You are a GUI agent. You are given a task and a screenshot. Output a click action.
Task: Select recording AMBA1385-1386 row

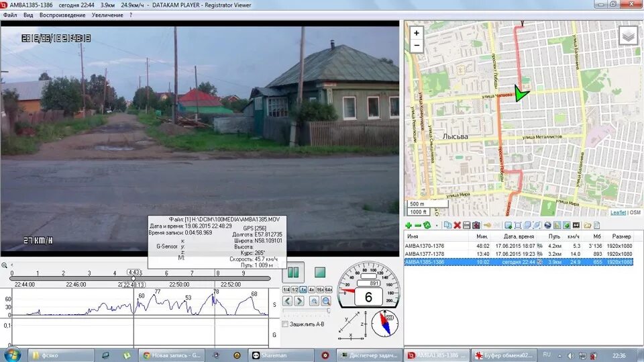tap(519, 262)
